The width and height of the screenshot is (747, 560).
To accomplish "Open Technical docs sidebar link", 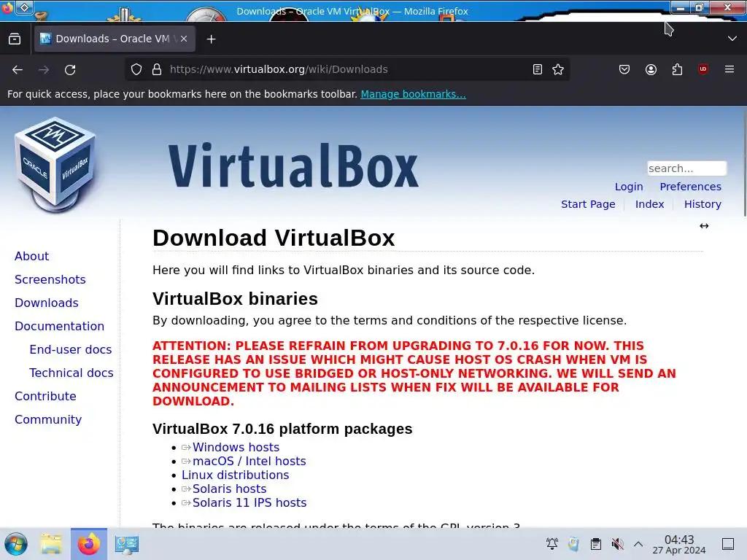I will [x=71, y=373].
